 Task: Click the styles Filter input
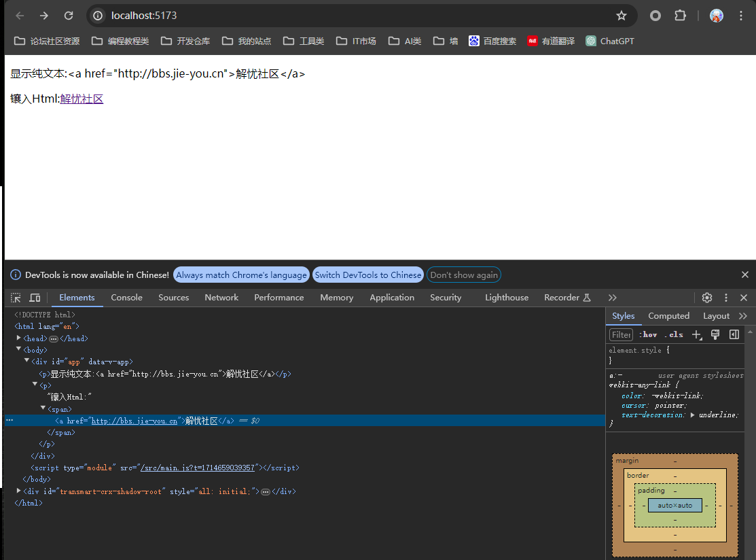click(621, 335)
